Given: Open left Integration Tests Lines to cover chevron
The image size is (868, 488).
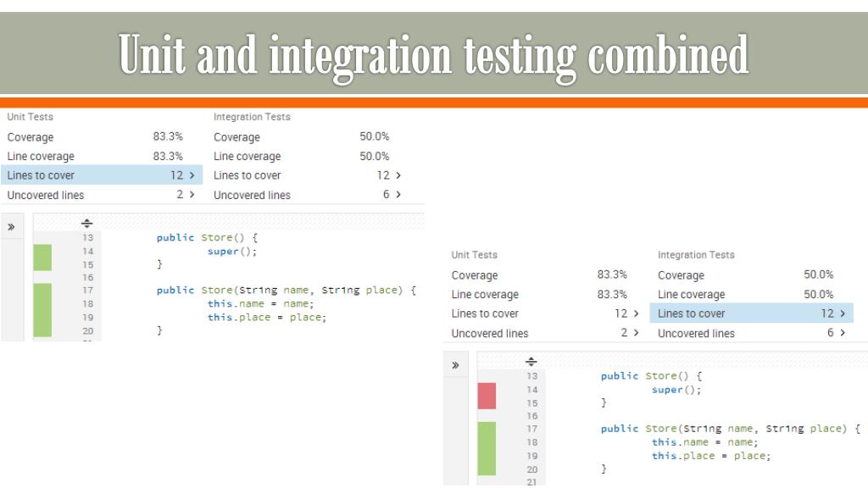Looking at the screenshot, I should (398, 175).
